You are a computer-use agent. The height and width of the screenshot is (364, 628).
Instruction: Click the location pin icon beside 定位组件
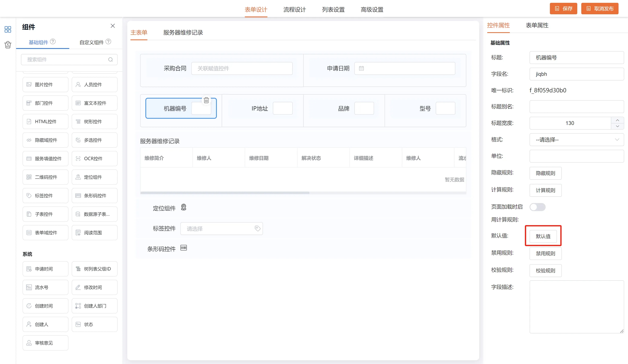tap(183, 207)
